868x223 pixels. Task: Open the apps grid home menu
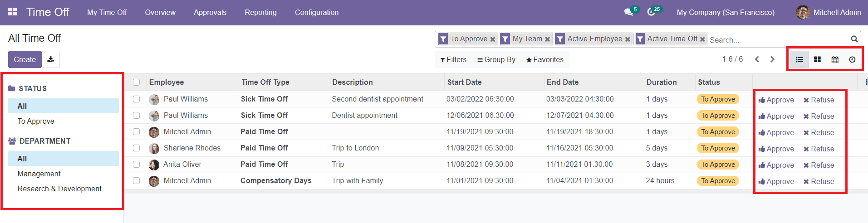(x=13, y=12)
